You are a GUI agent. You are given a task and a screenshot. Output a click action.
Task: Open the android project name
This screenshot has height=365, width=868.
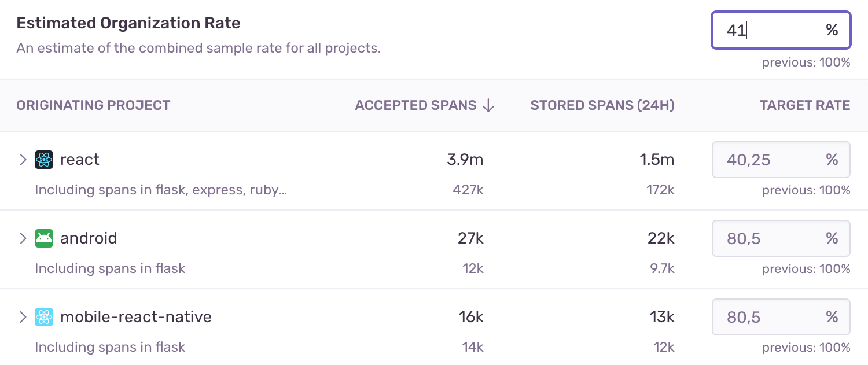(x=89, y=238)
